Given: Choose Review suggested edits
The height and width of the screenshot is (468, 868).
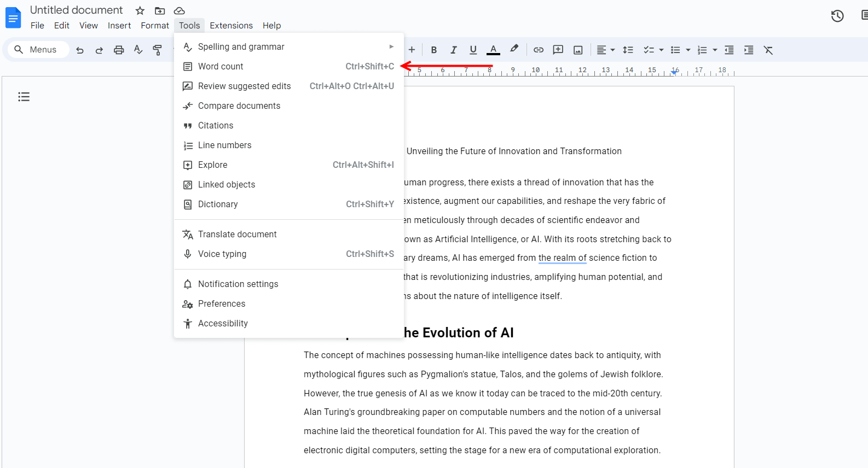Looking at the screenshot, I should pos(289,86).
